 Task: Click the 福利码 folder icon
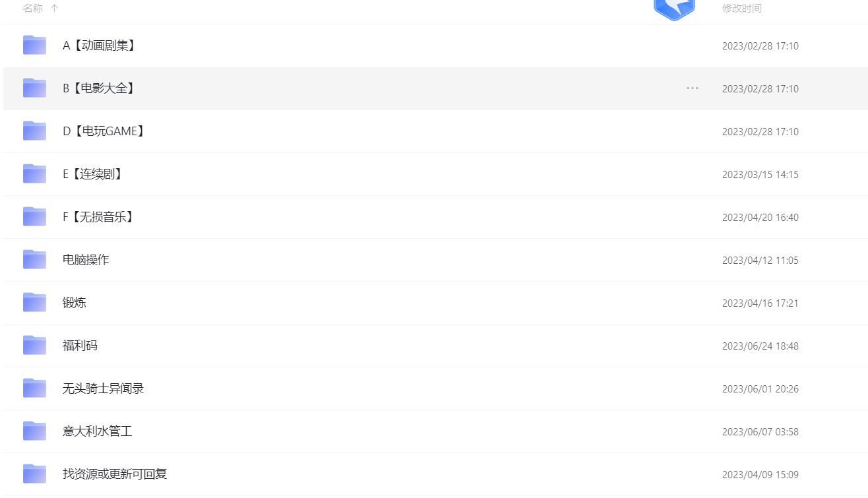(34, 346)
